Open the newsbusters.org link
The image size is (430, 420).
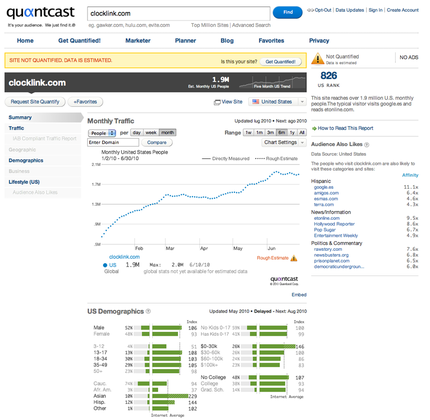331,255
